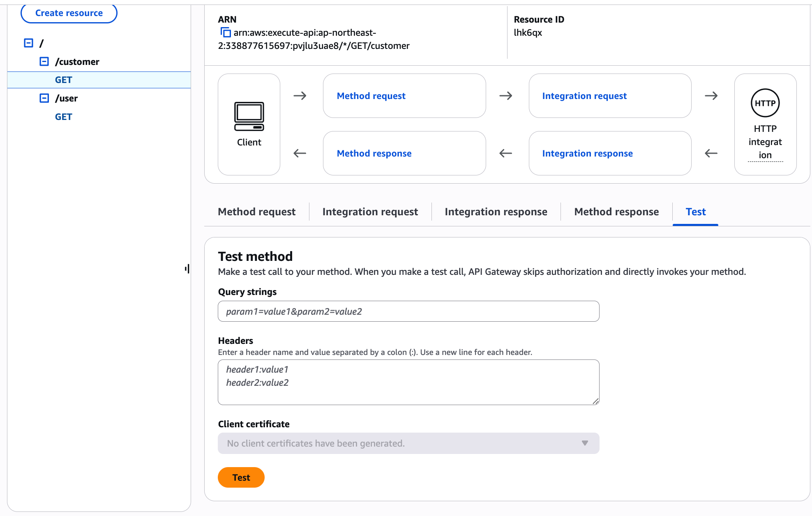Select the Method response tab

pos(616,212)
